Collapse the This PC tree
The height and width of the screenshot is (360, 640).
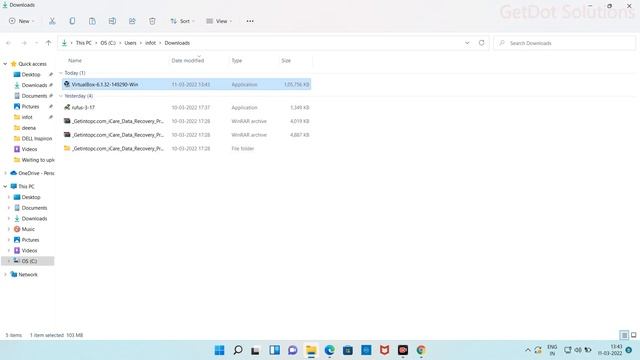tap(5, 187)
